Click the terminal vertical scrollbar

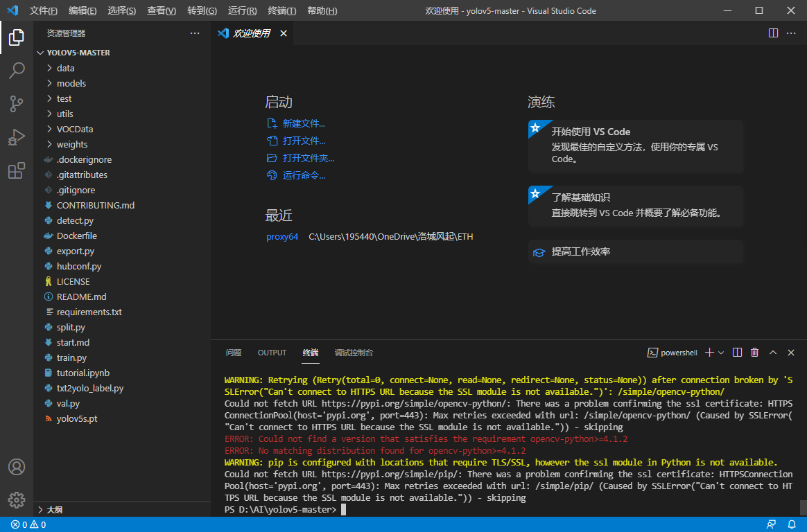(802, 506)
